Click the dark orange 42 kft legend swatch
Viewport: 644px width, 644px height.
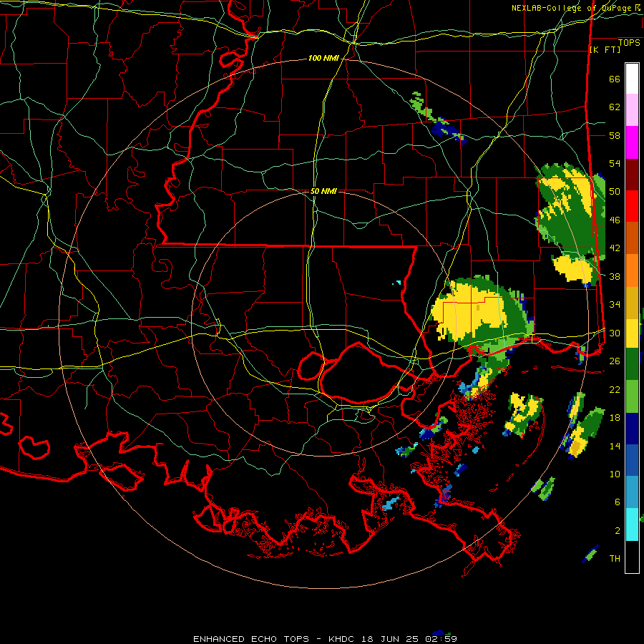pos(632,238)
